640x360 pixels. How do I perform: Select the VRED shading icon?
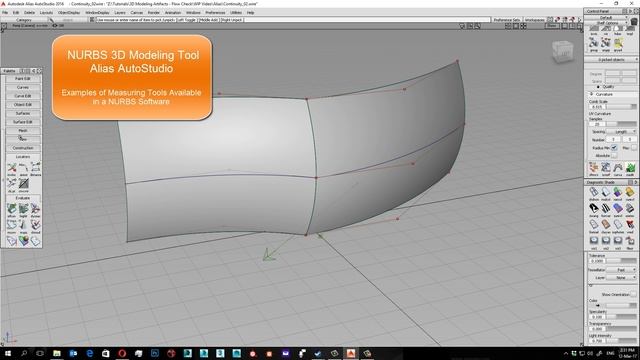(630, 226)
